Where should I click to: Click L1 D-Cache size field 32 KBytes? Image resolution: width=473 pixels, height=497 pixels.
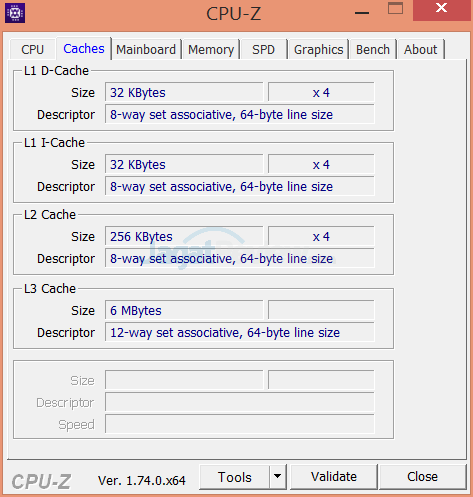[184, 92]
